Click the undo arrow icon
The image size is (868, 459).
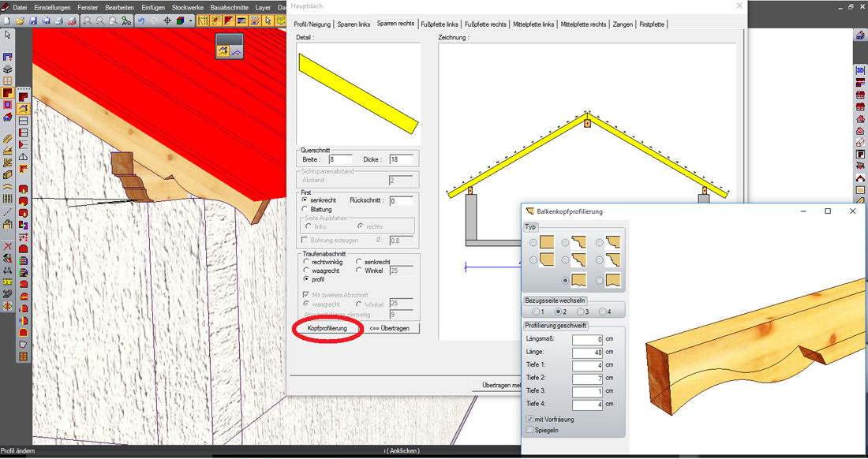tap(141, 21)
